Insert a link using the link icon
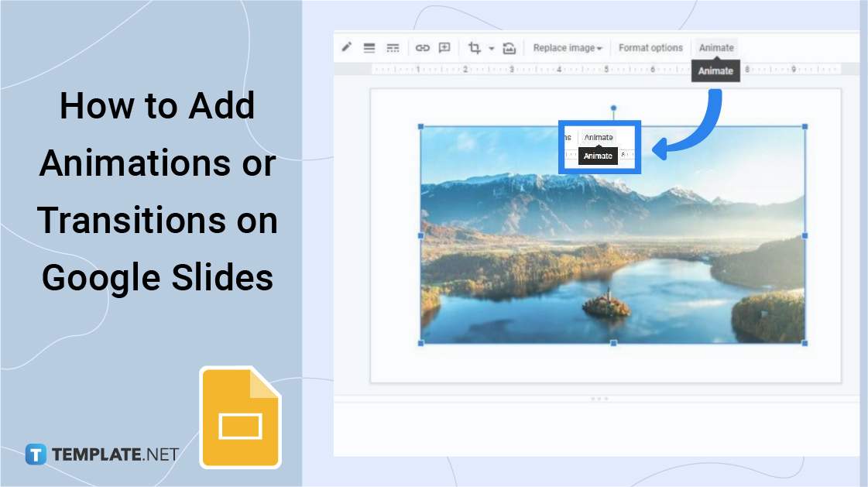This screenshot has width=868, height=487. pos(422,47)
